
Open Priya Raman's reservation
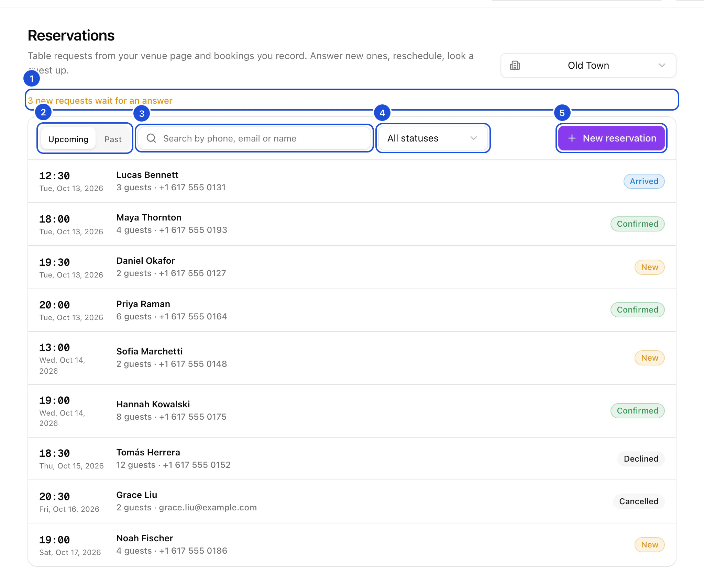pyautogui.click(x=352, y=310)
